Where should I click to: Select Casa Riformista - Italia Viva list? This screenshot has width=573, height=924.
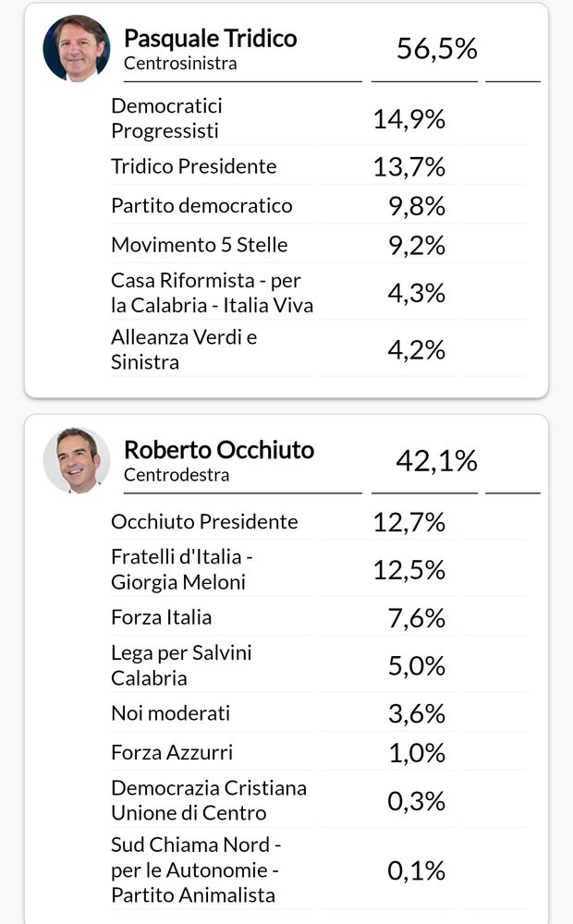[x=212, y=293]
